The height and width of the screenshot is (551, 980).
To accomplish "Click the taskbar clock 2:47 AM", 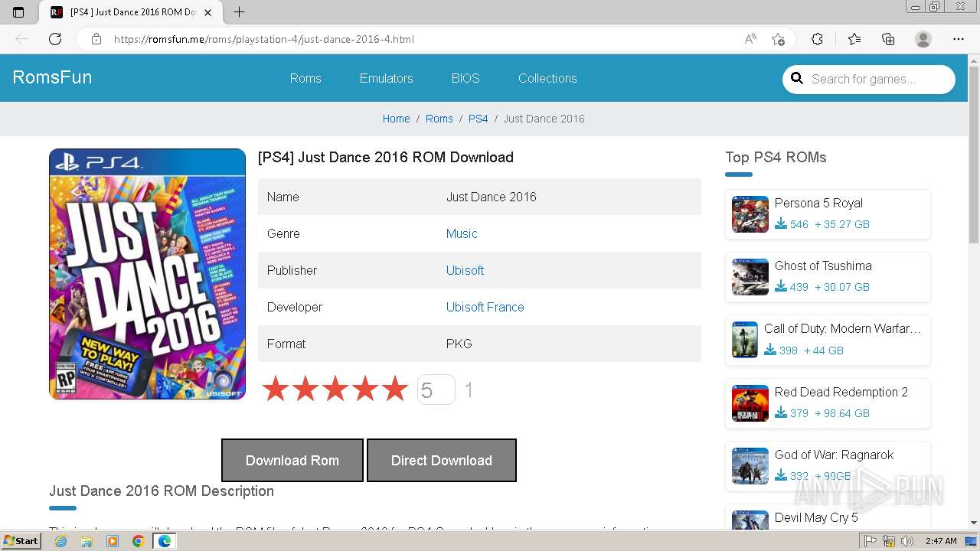I will pos(940,541).
